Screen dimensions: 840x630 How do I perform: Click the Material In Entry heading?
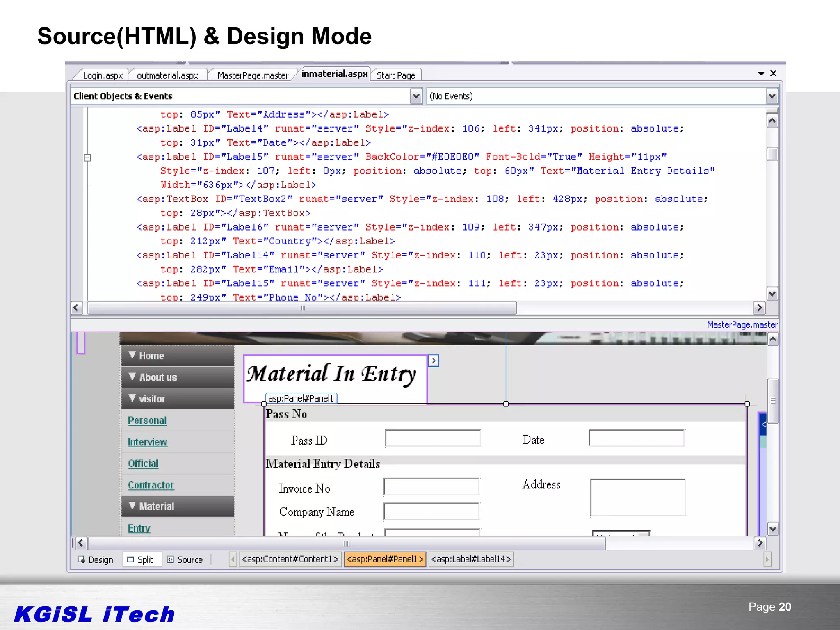(x=331, y=374)
